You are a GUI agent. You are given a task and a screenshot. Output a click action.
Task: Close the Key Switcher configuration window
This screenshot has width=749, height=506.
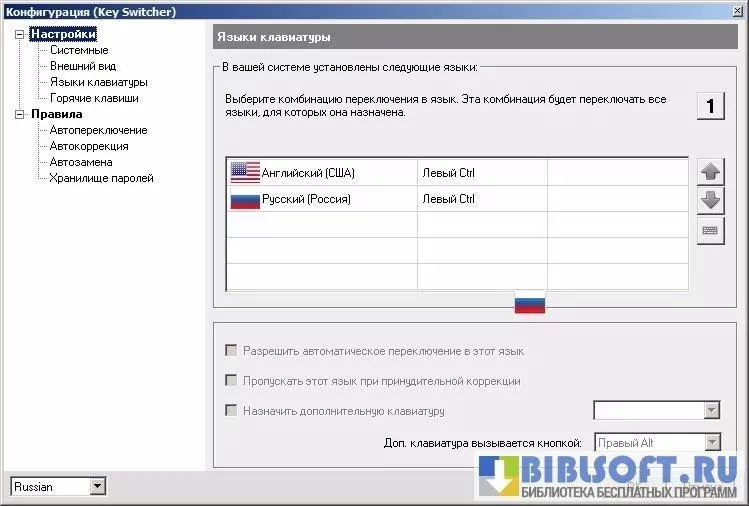tap(737, 11)
